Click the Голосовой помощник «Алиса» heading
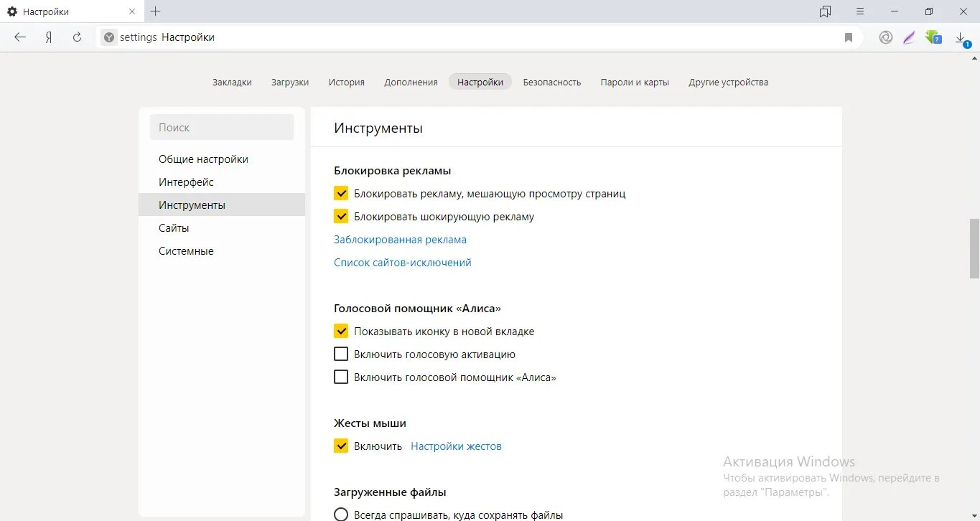The height and width of the screenshot is (521, 980). [418, 309]
